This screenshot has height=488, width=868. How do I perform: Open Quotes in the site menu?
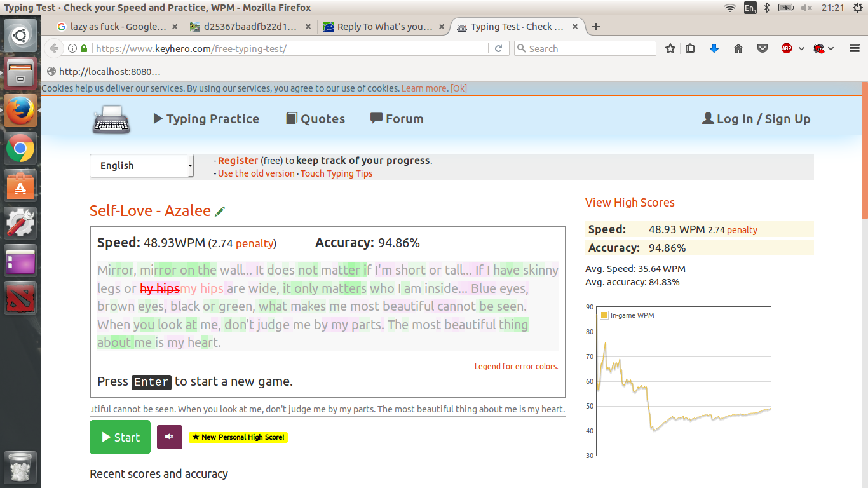tap(315, 119)
